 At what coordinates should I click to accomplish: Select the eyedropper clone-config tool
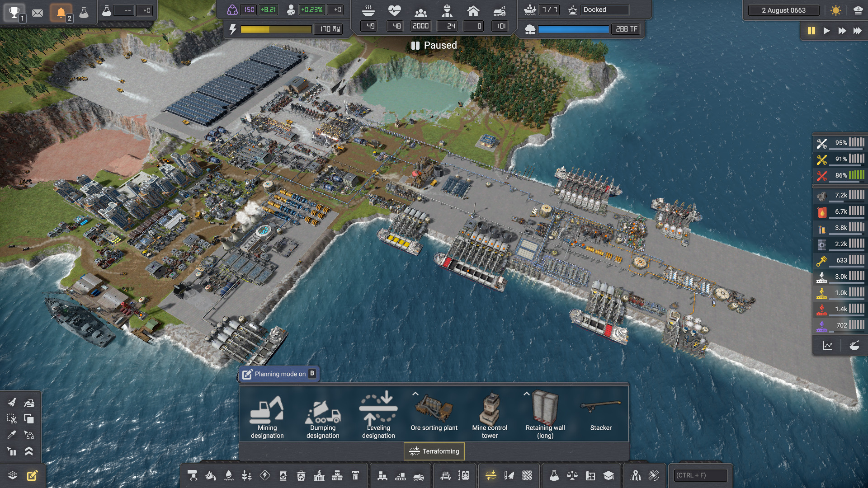(x=12, y=435)
